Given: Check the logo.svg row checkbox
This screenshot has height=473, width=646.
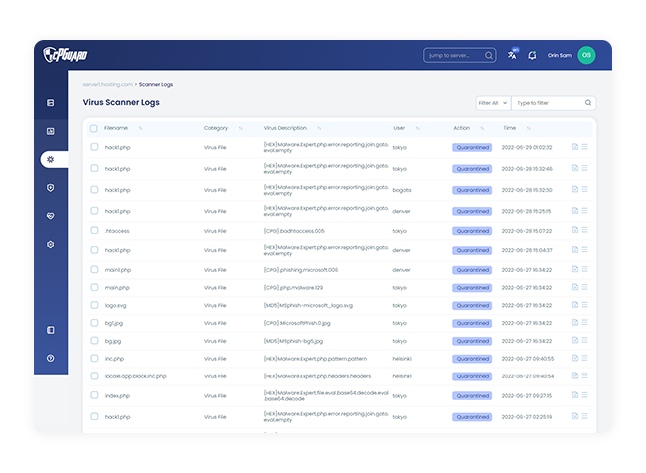Looking at the screenshot, I should pos(94,305).
